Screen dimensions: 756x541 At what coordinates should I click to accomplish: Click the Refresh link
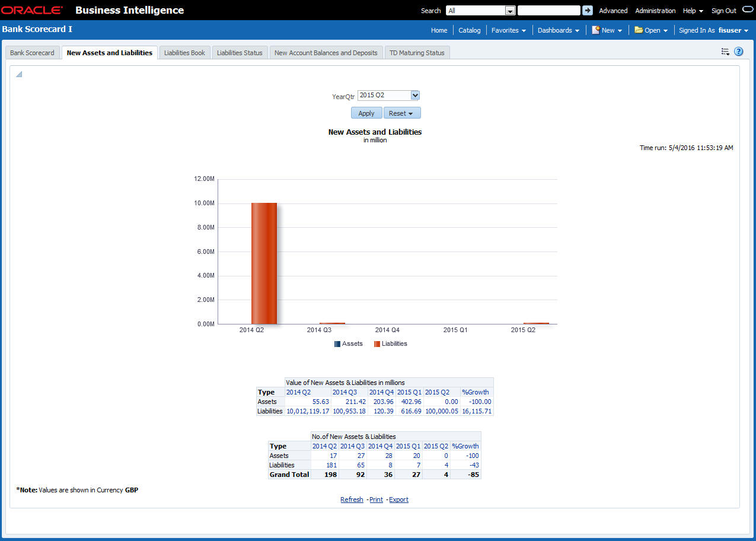(x=352, y=499)
